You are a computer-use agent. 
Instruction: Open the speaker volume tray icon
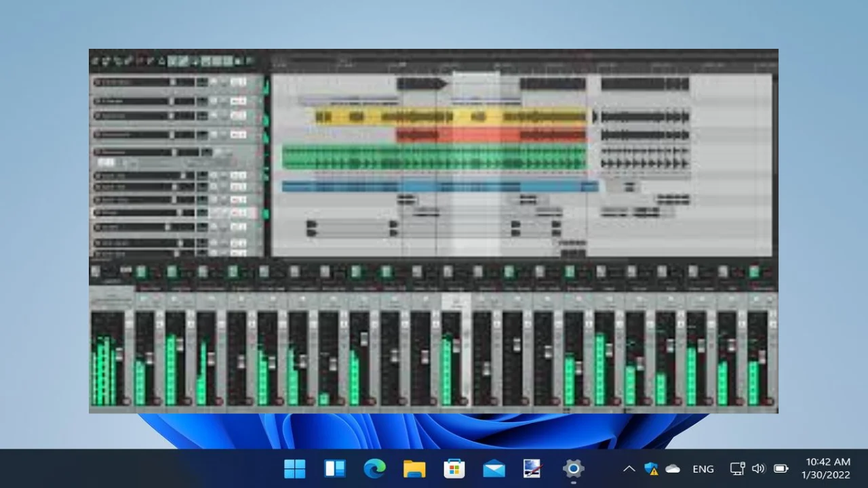[x=758, y=468]
